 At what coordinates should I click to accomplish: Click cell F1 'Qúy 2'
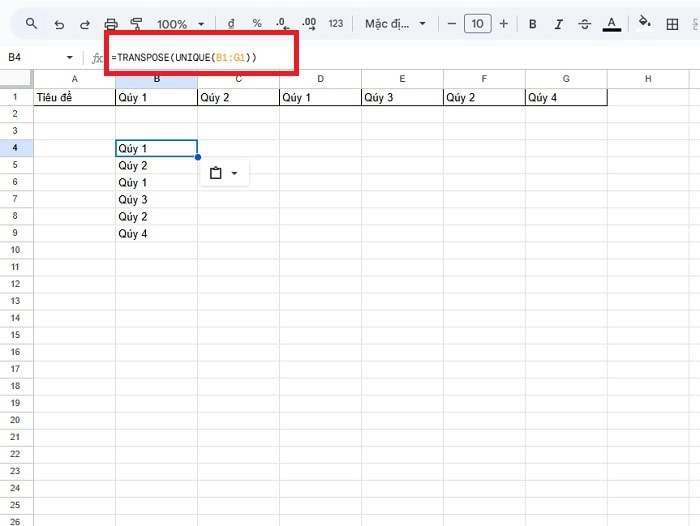tap(484, 97)
